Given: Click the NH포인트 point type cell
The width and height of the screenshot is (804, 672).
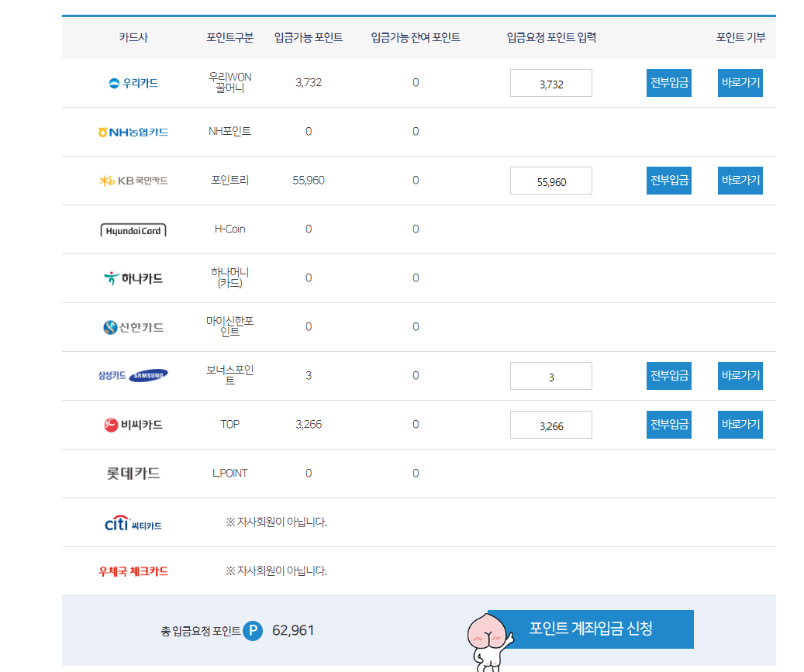Looking at the screenshot, I should click(x=229, y=132).
